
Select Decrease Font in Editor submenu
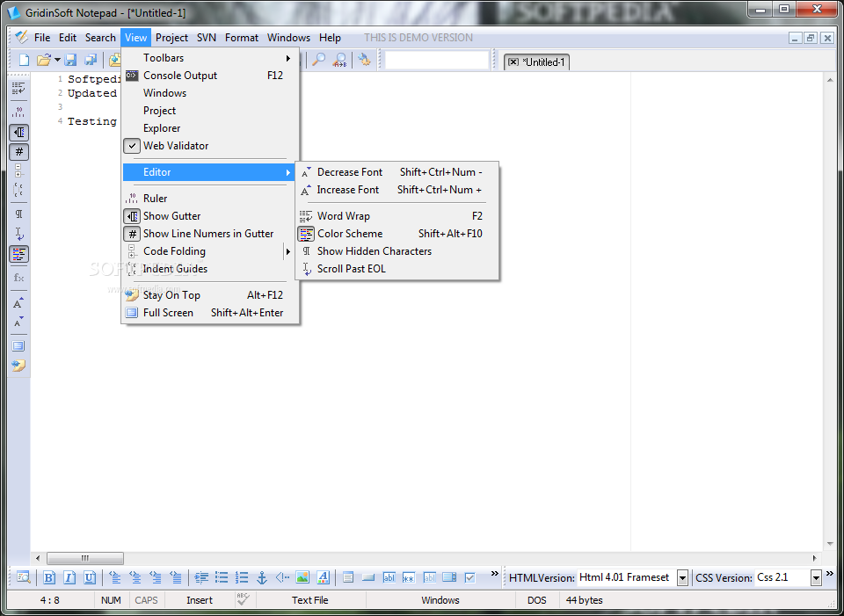(x=397, y=172)
